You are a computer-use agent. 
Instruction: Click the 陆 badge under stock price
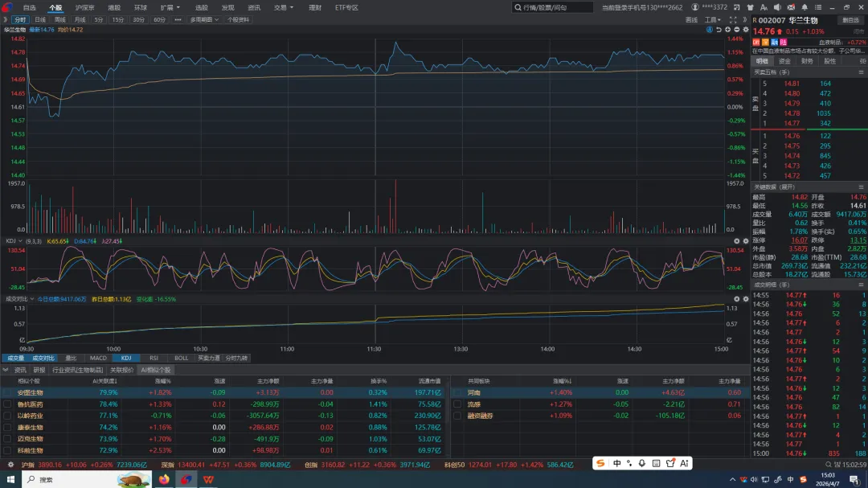click(784, 42)
